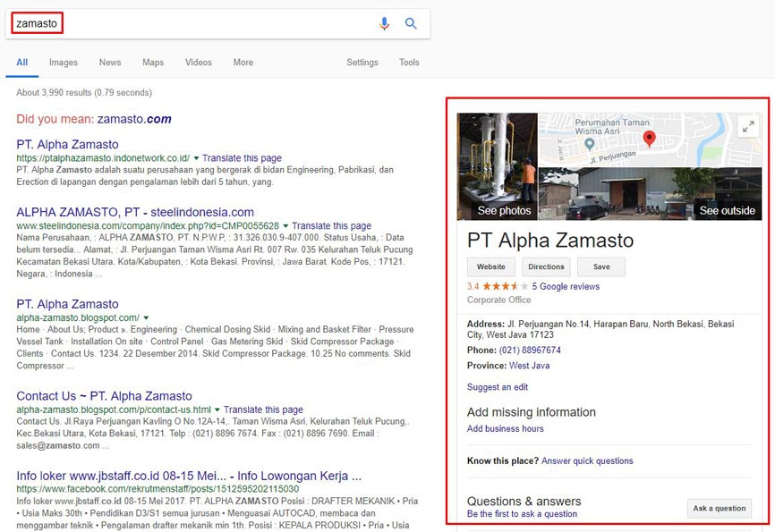Image resolution: width=775 pixels, height=532 pixels.
Task: Open the Tools menu
Action: [x=409, y=63]
